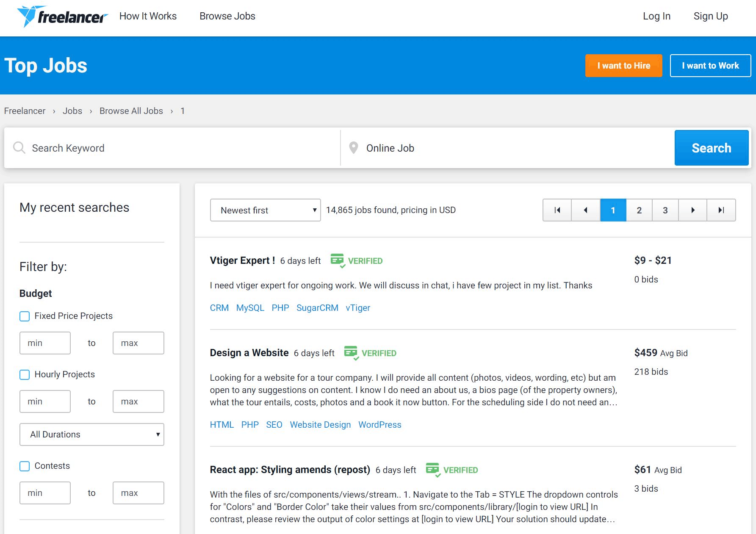Click Browse All Jobs breadcrumb link

(131, 111)
